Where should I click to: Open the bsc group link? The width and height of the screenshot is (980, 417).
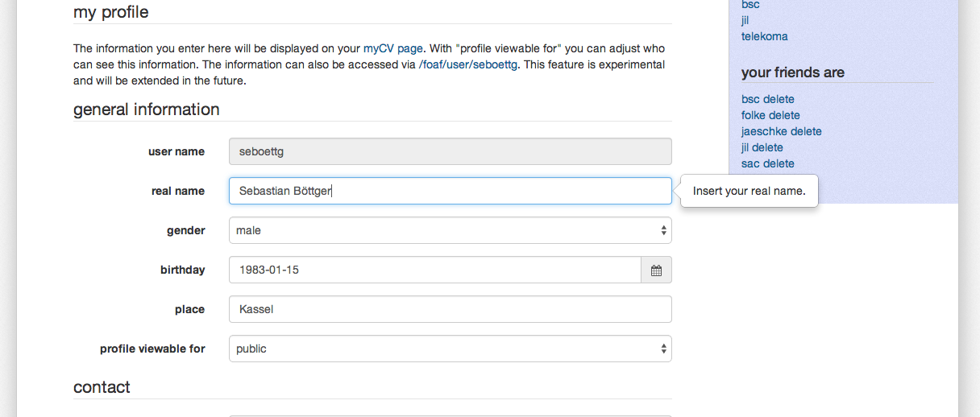(750, 5)
